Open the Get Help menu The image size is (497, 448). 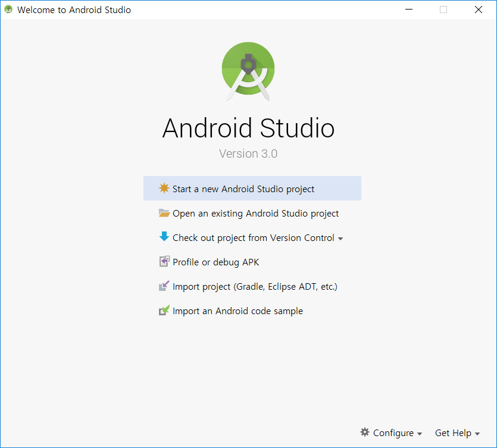457,433
